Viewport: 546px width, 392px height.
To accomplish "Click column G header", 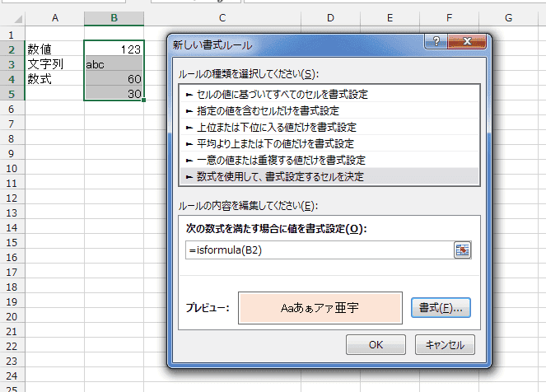I will click(x=509, y=18).
